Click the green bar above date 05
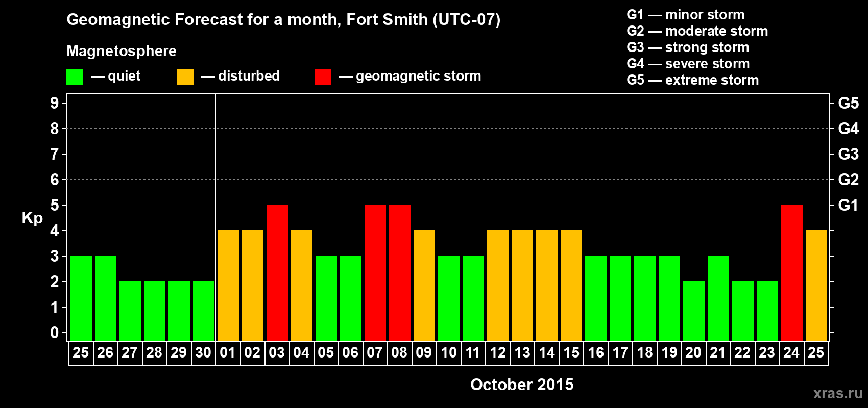The width and height of the screenshot is (868, 408). click(326, 298)
